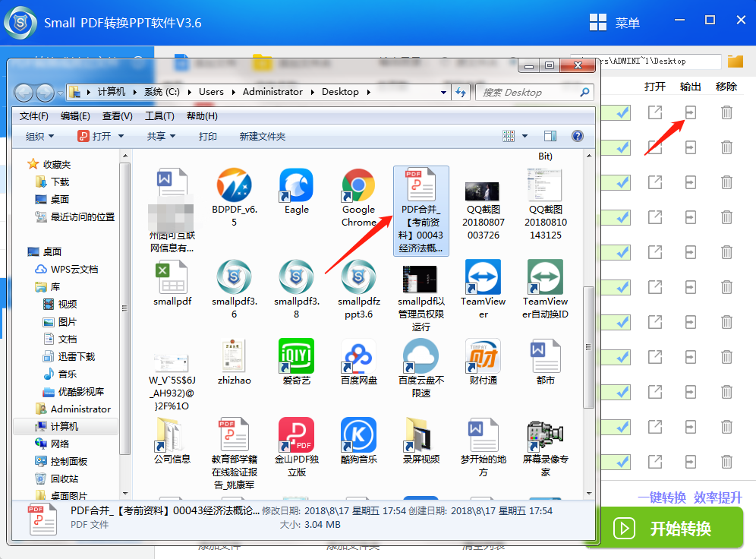This screenshot has height=559, width=756.
Task: Uncheck the sixth file row checkbox in Small PDF
Action: point(622,287)
